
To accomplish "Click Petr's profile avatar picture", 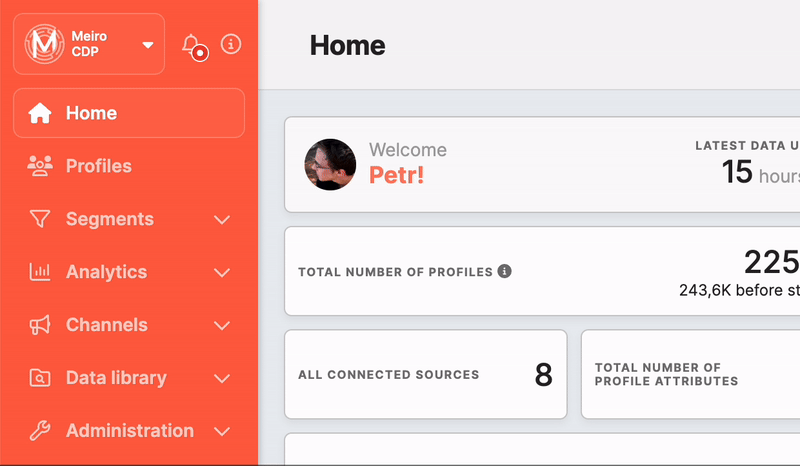I will (330, 164).
